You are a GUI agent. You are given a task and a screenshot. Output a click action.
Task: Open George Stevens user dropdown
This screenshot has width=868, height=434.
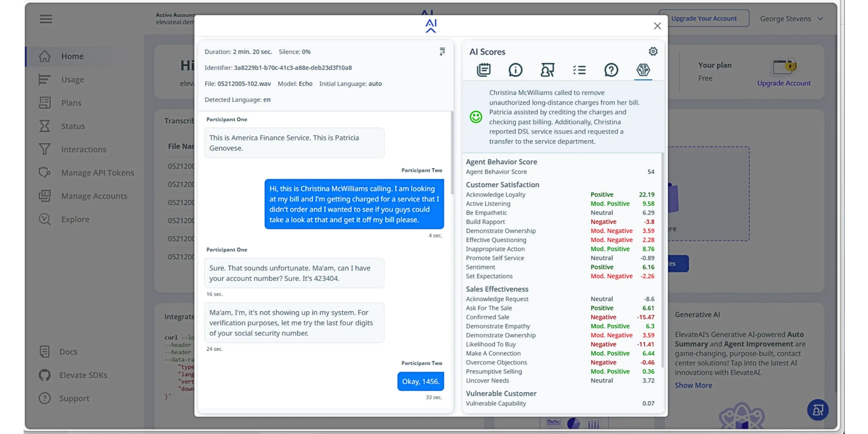coord(791,19)
